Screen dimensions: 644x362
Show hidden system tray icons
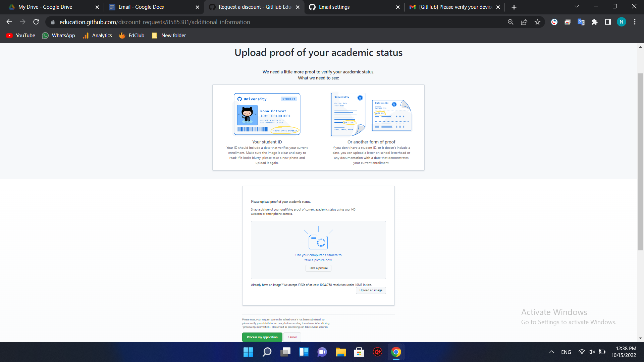coord(551,352)
